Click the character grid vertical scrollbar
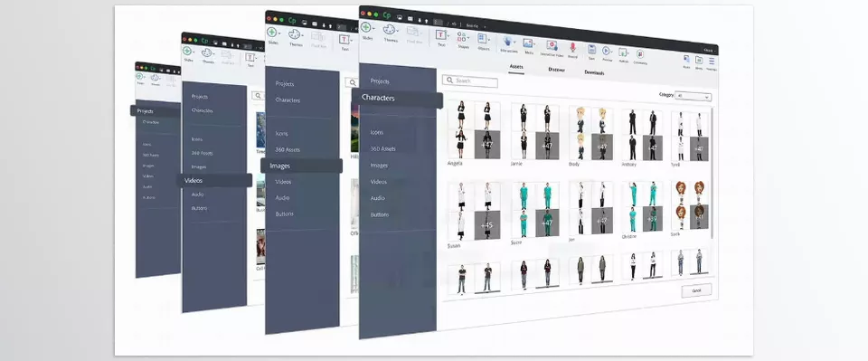Screen dimensions: 868x361 [x=712, y=173]
